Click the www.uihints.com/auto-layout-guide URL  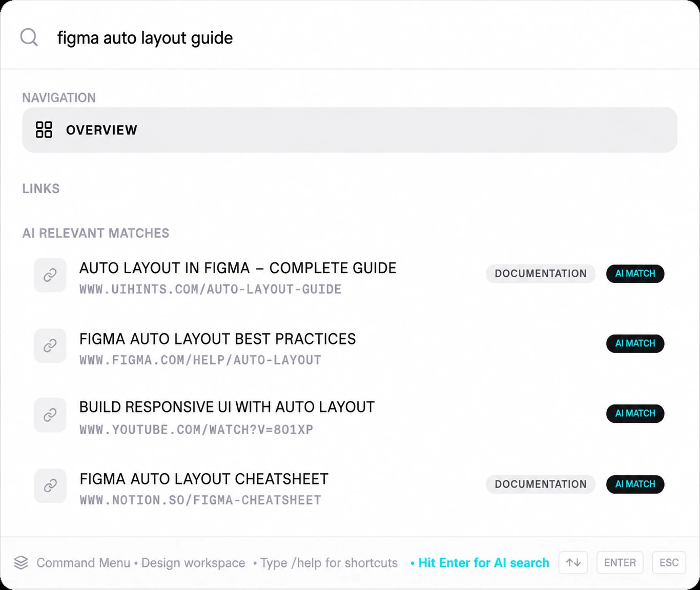click(210, 289)
